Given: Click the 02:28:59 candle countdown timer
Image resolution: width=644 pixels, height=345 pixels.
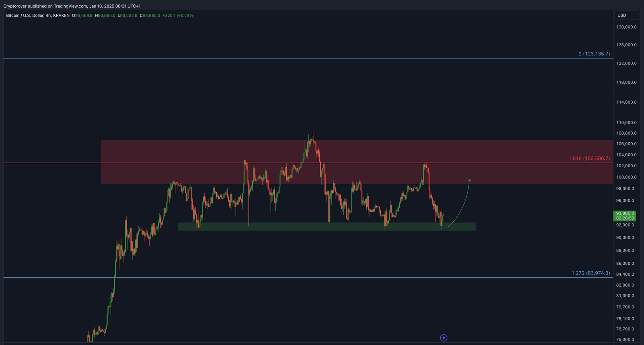Looking at the screenshot, I should coord(625,218).
